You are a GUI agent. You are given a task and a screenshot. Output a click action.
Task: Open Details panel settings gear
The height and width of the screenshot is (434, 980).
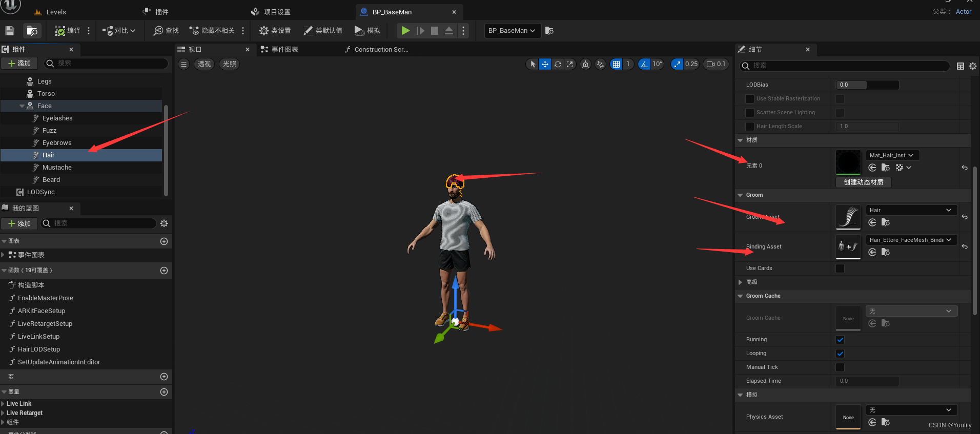point(973,66)
